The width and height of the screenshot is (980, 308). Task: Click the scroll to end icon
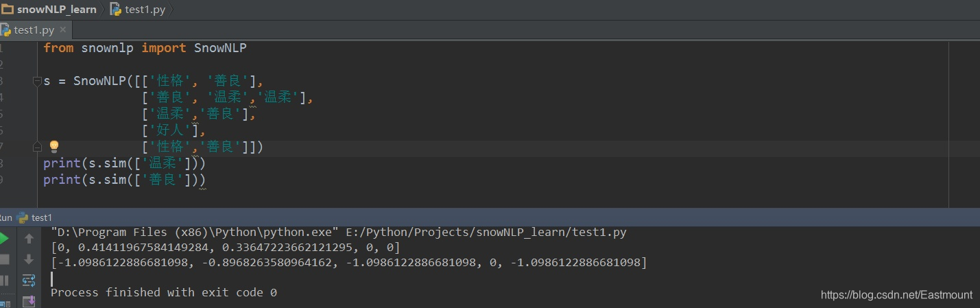tap(29, 300)
